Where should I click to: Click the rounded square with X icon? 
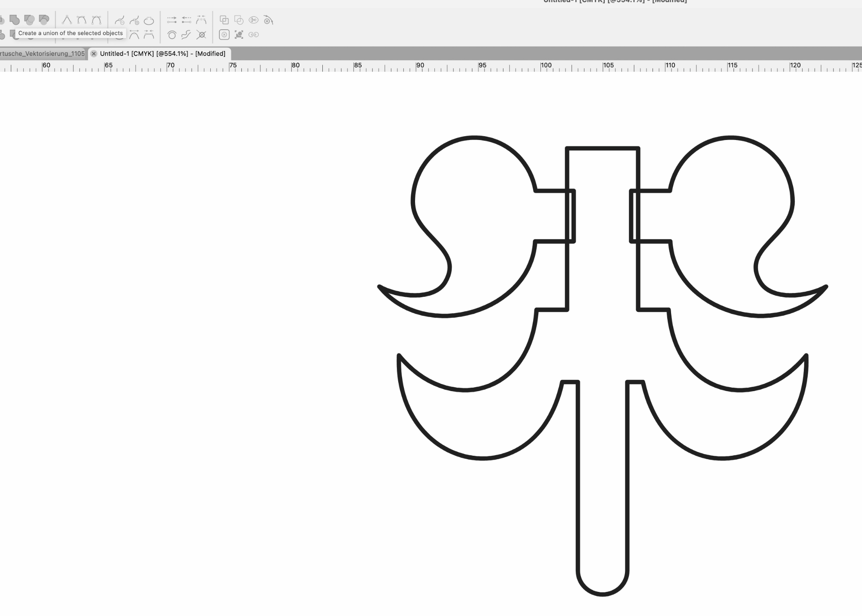224,34
